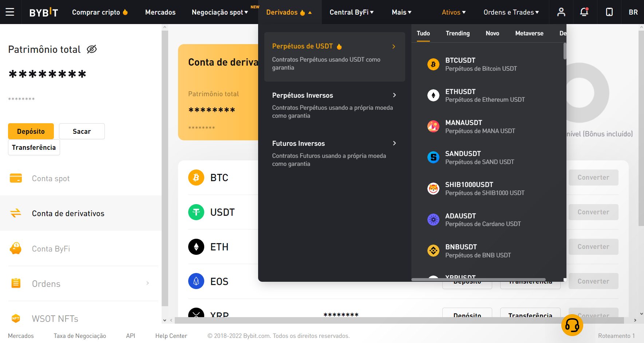Screen dimensions: 644x343
Task: Open the Mercados footer link
Action: (x=21, y=336)
